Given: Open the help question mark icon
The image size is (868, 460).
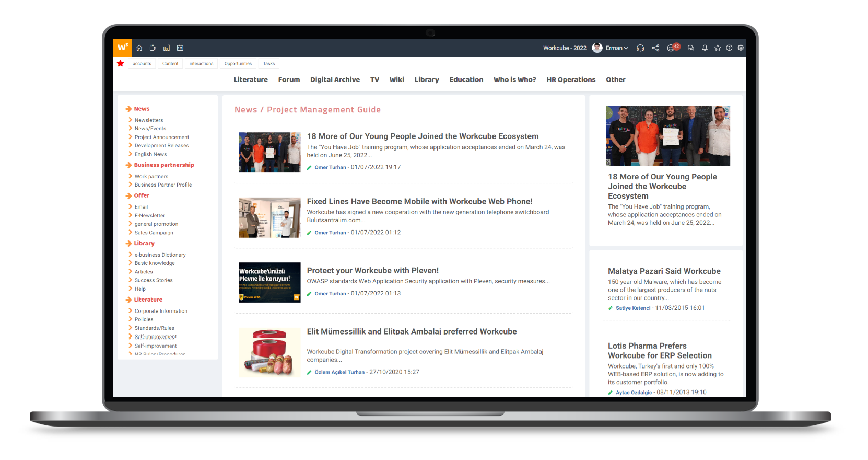Looking at the screenshot, I should click(x=729, y=48).
